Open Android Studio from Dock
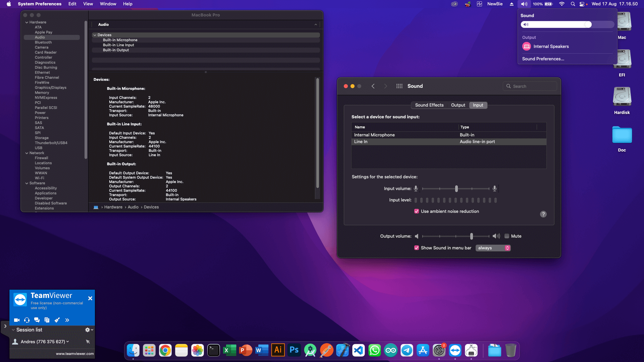The image size is (644, 362). [x=310, y=351]
